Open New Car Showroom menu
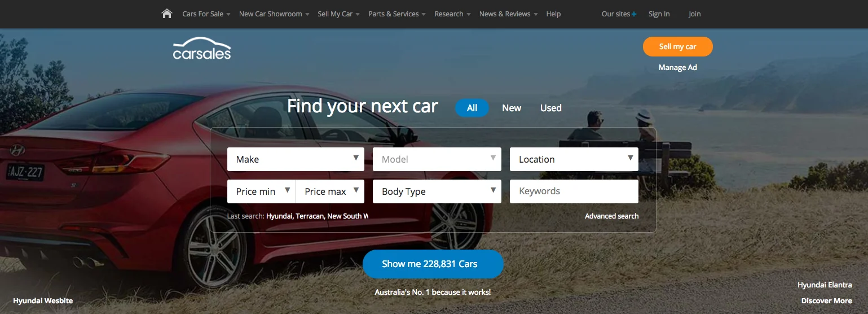868x314 pixels. pyautogui.click(x=274, y=14)
